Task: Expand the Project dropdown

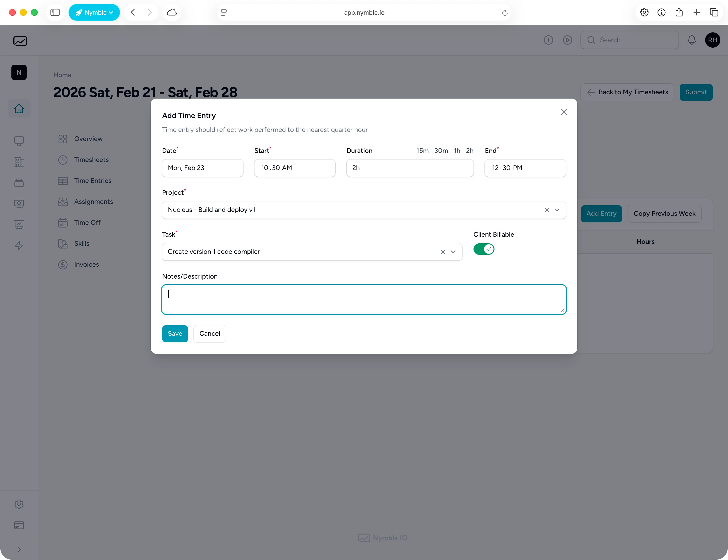Action: pyautogui.click(x=557, y=210)
